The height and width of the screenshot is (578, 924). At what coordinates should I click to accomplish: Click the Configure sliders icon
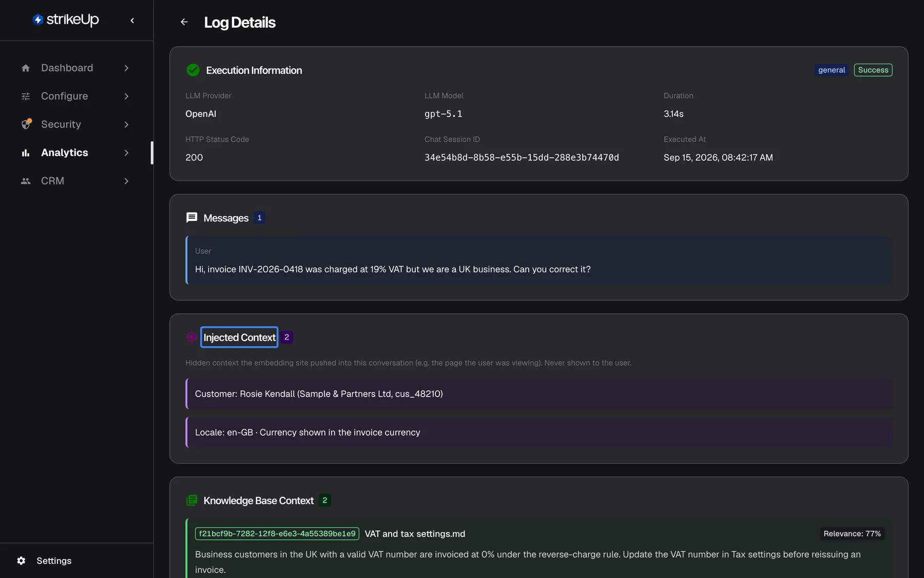26,96
